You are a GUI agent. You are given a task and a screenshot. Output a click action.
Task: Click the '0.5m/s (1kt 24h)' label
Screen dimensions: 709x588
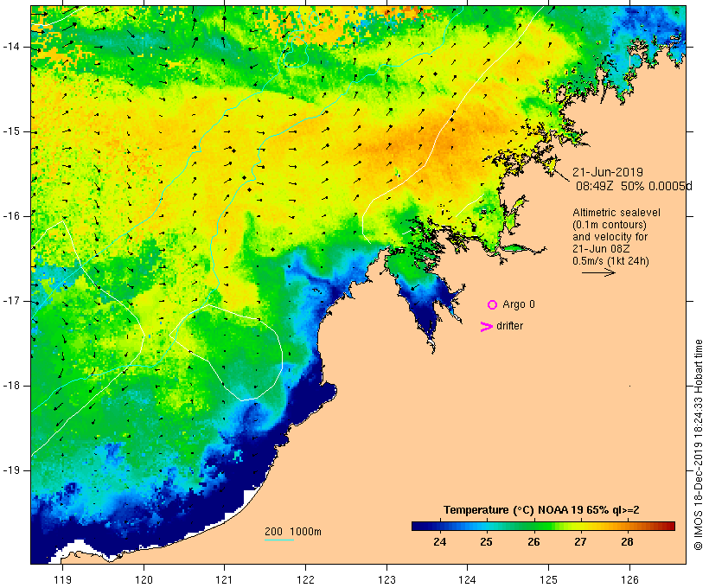610,261
